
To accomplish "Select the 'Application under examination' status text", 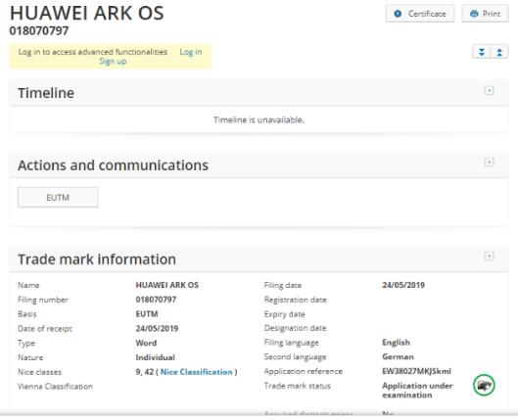I will [417, 391].
